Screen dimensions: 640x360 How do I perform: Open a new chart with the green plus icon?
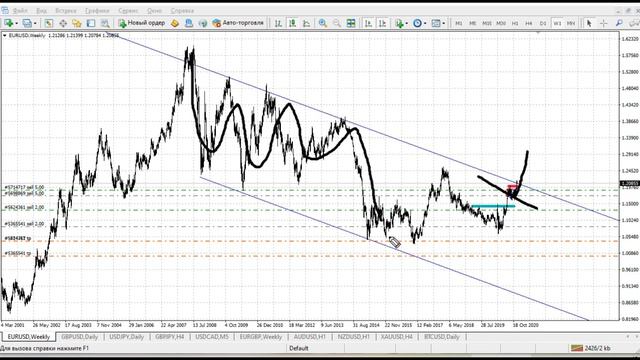click(9, 23)
